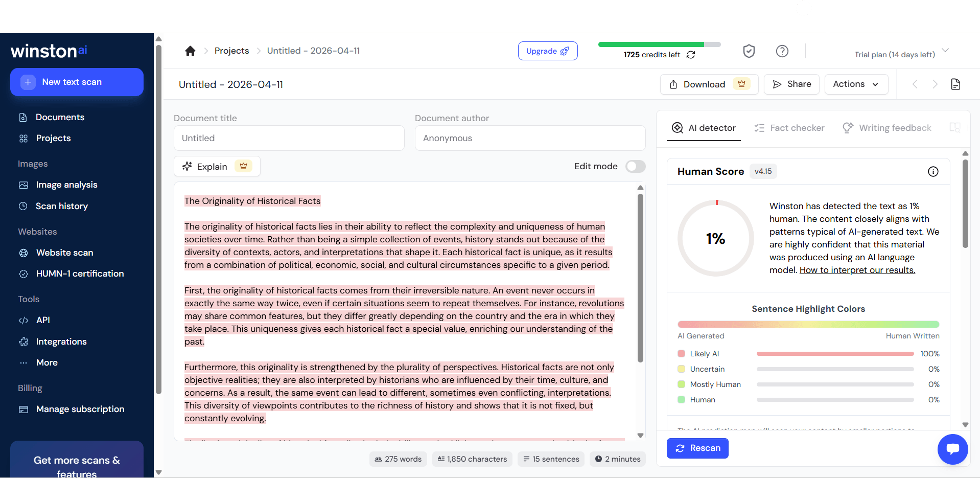Switch to Writing feedback tab

click(x=887, y=128)
